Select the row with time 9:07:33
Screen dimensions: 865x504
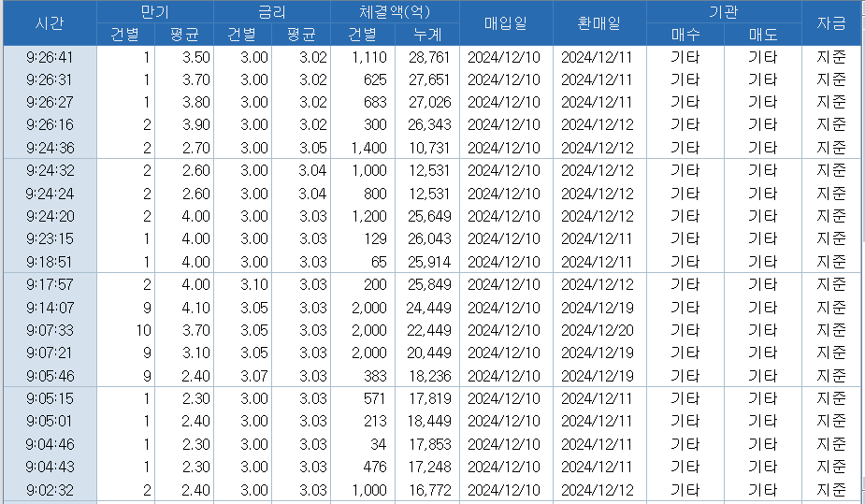[x=432, y=330]
